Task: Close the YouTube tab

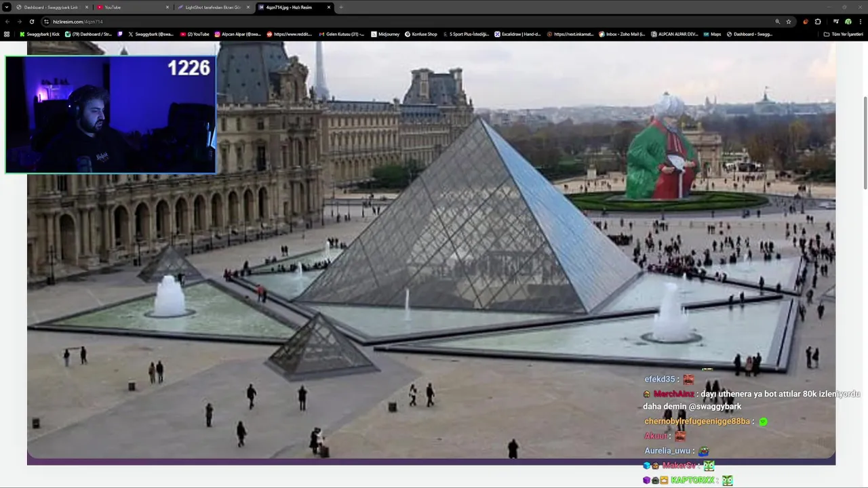Action: (x=167, y=7)
